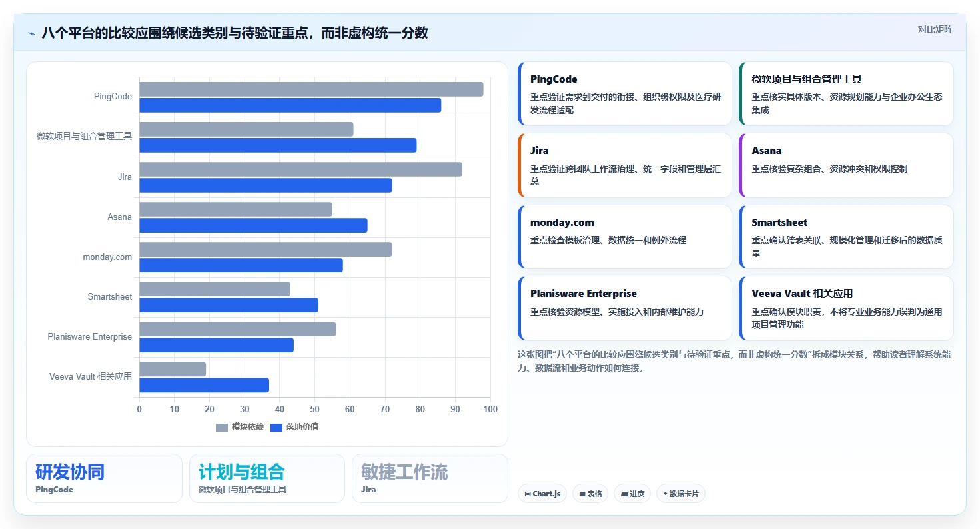Open the PingCode info card

click(624, 94)
